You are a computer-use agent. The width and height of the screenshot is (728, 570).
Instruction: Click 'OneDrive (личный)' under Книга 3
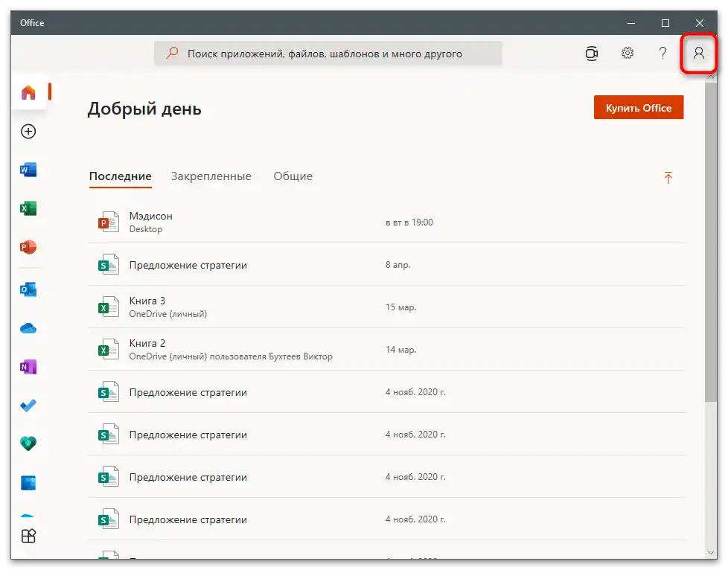click(x=168, y=314)
